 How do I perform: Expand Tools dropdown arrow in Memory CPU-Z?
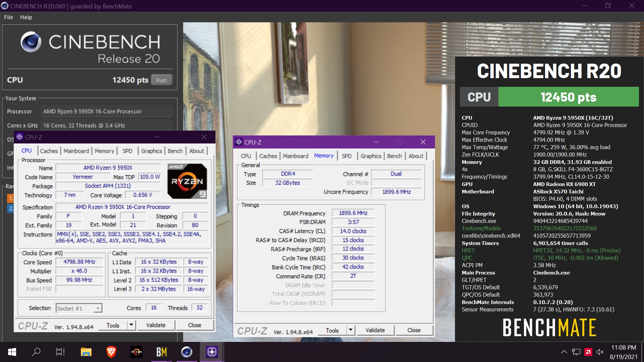click(351, 330)
